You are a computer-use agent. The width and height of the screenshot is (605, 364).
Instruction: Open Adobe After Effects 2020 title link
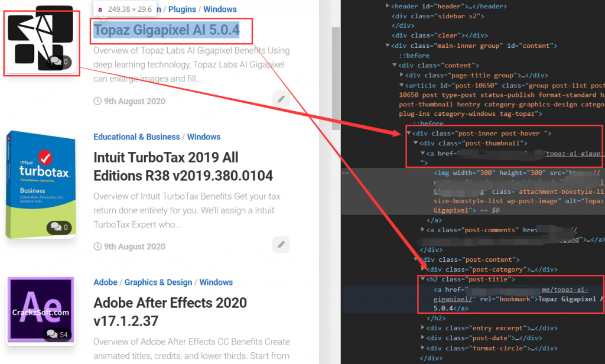coord(170,312)
